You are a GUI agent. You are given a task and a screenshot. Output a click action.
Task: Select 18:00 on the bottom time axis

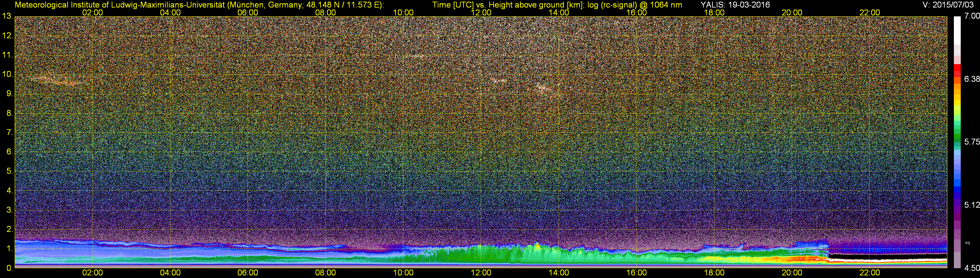tap(714, 273)
